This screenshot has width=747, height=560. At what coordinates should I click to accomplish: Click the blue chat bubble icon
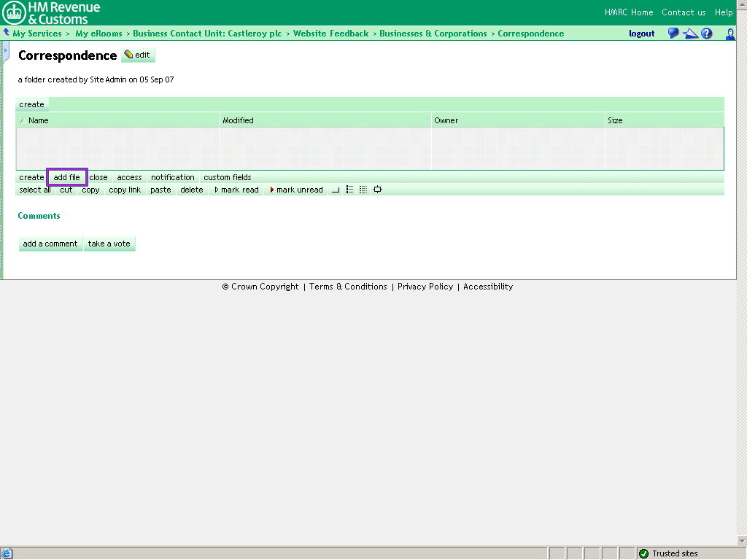pos(673,34)
